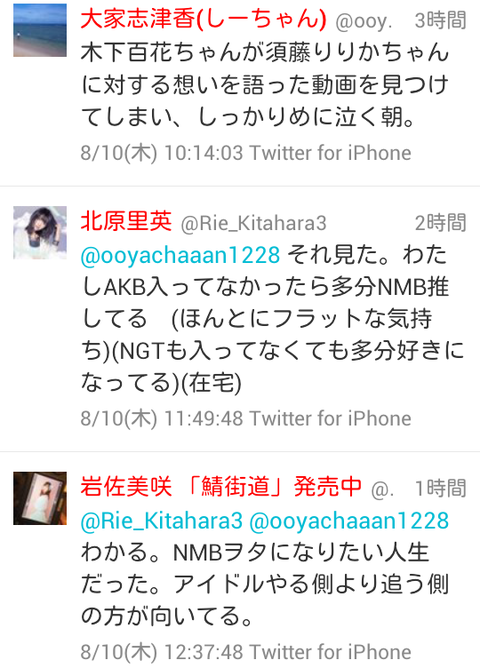Open the tweet about 木下百花ちゃん video

265,85
